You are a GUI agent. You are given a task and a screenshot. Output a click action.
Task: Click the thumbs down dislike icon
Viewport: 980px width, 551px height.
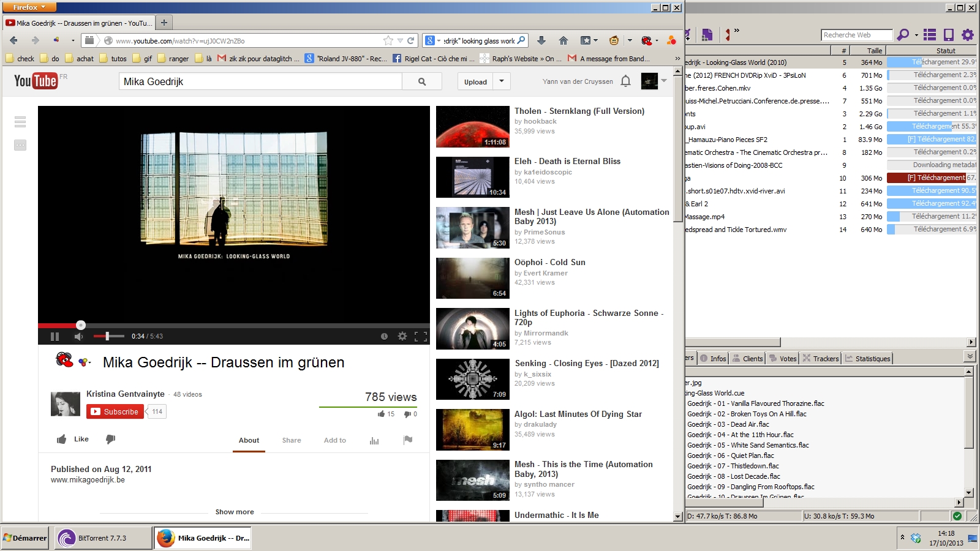pos(111,439)
